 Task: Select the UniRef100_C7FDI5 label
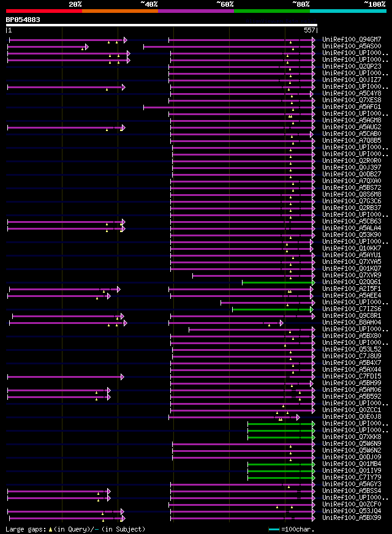point(352,377)
